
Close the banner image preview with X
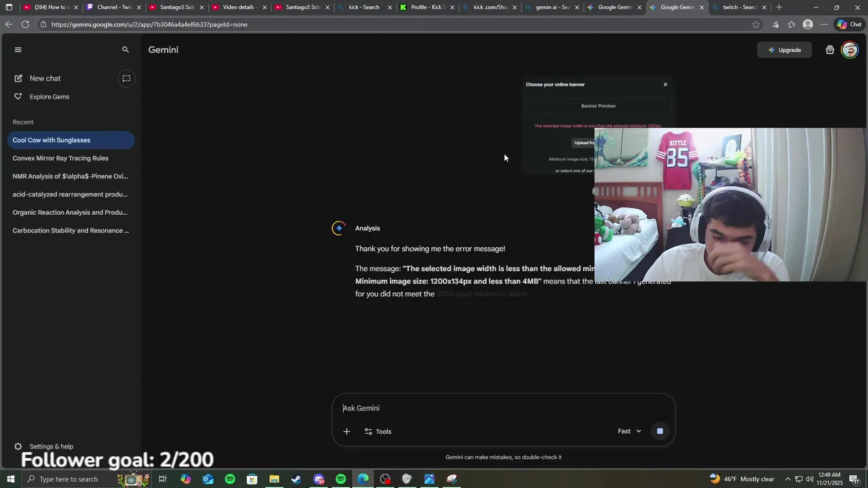[665, 85]
